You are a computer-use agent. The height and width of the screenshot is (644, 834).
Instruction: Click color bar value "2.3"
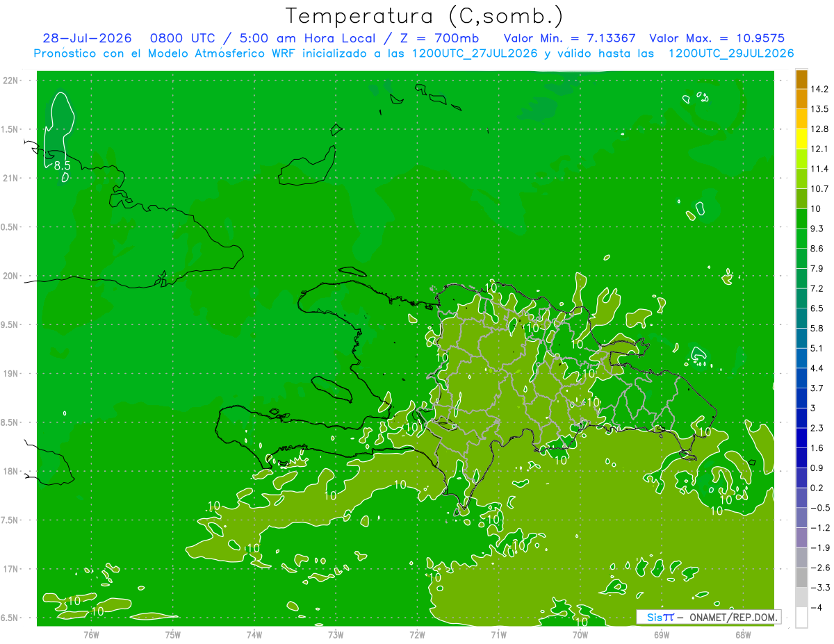pos(817,428)
